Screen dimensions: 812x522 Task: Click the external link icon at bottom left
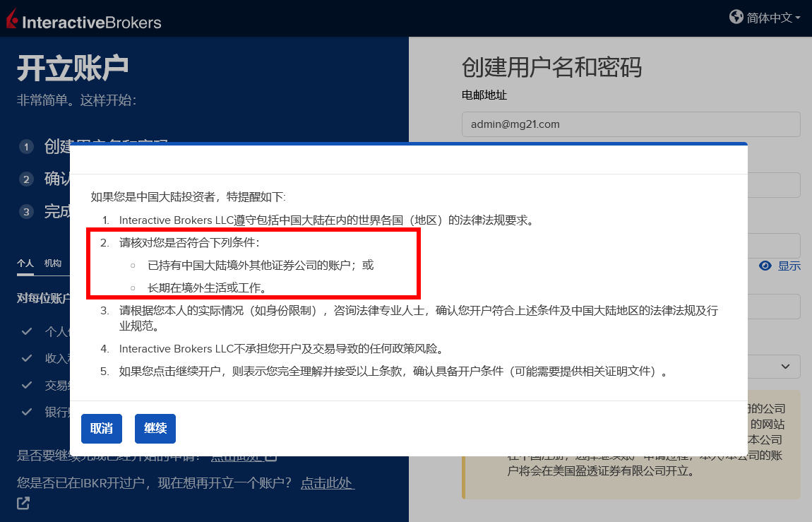pos(23,503)
